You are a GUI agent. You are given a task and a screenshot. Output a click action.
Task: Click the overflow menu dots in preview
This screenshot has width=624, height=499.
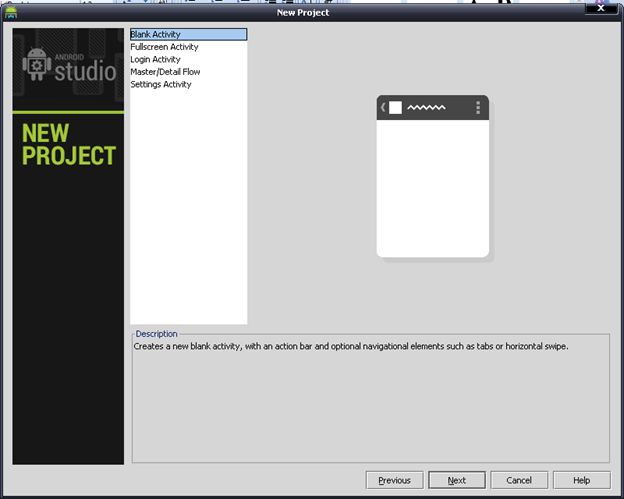[478, 107]
